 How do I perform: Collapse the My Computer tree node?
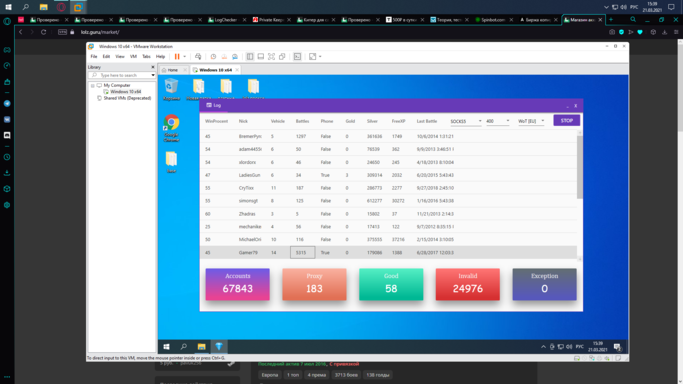[92, 85]
